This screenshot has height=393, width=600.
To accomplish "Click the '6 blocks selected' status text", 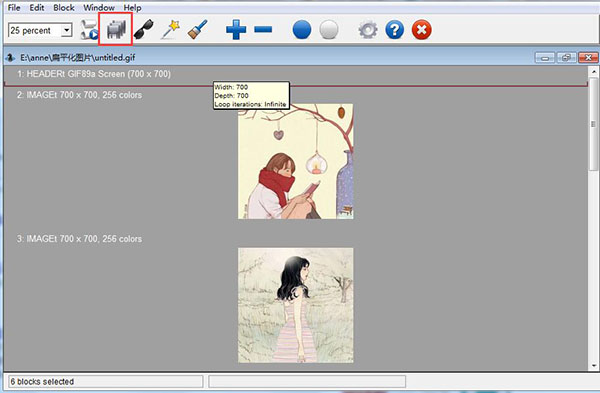I will coord(42,382).
